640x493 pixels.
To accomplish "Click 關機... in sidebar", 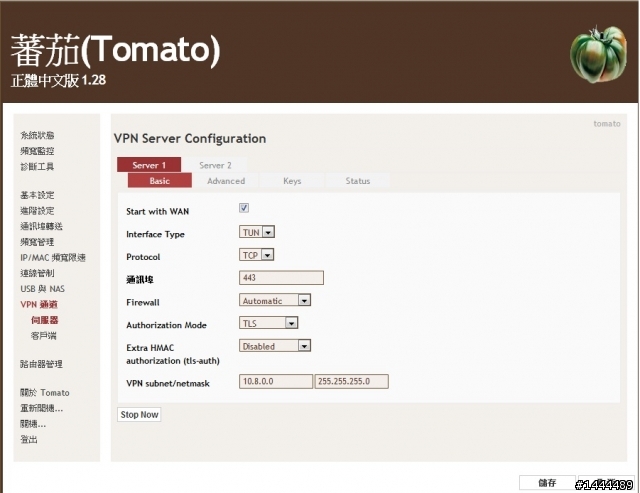I will (x=33, y=424).
